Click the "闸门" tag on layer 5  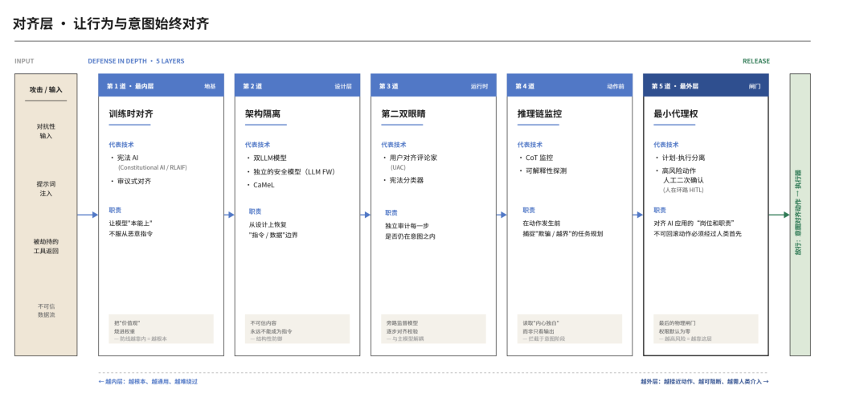point(755,86)
